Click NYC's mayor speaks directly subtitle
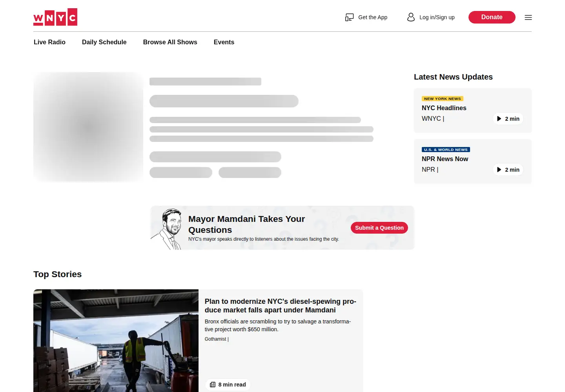This screenshot has width=565, height=392. coord(263,239)
